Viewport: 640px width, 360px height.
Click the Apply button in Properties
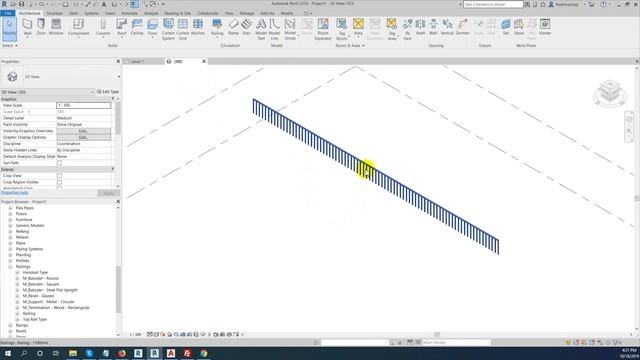tap(109, 193)
